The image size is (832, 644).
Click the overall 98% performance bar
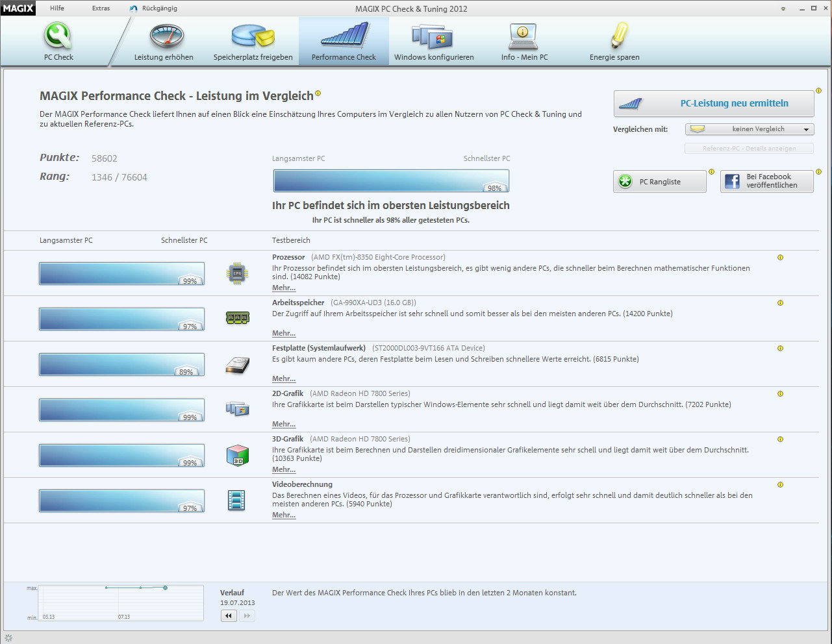tap(391, 181)
